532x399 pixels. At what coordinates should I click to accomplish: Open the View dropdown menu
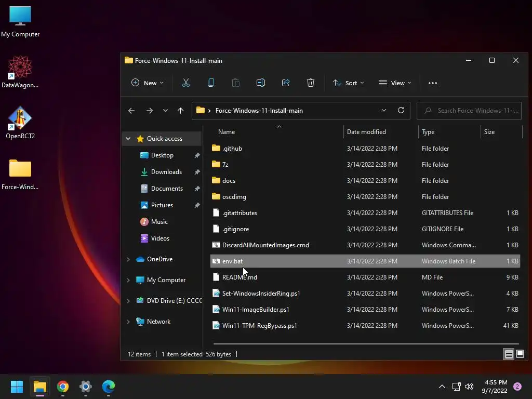[x=395, y=83]
